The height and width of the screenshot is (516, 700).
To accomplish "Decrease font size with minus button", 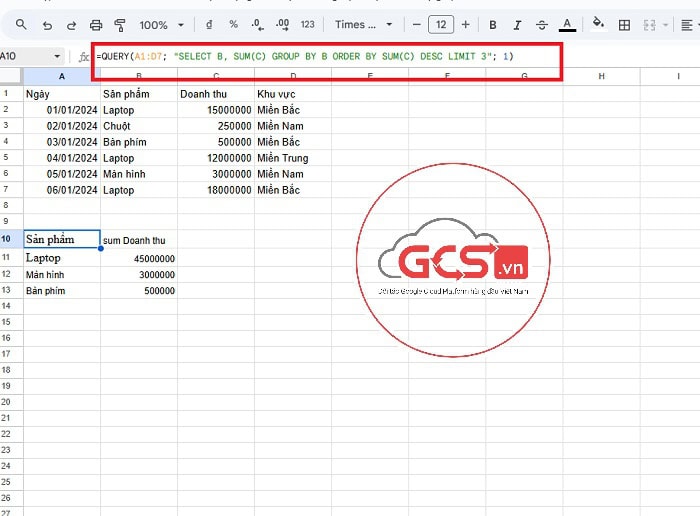I will click(417, 24).
